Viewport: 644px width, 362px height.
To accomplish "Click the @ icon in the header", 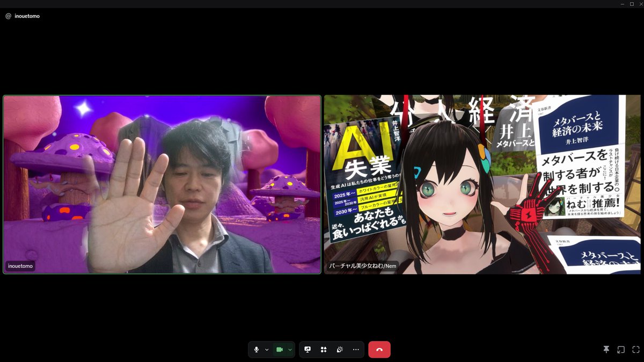I will (x=8, y=16).
